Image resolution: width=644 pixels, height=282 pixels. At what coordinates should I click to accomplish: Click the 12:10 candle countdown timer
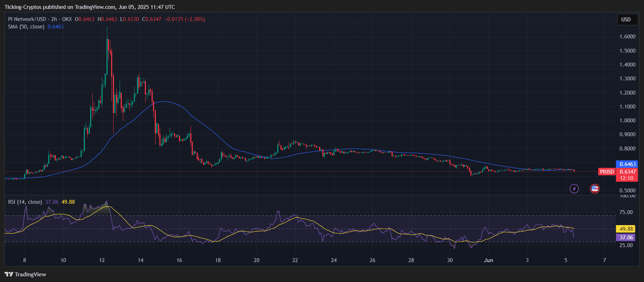[x=627, y=178]
